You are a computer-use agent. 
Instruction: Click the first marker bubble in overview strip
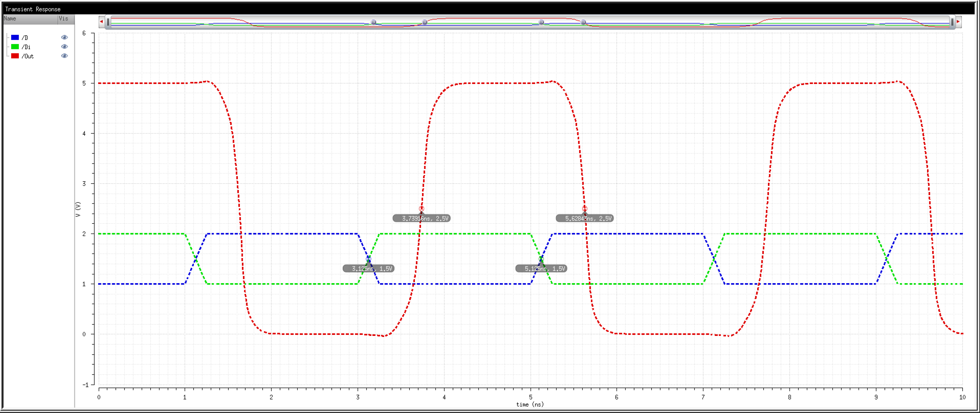click(373, 22)
